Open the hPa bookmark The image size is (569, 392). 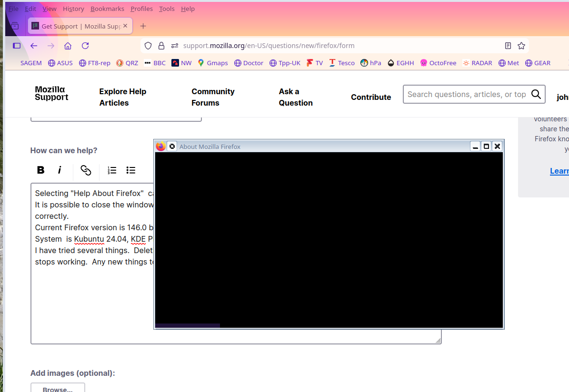point(371,63)
